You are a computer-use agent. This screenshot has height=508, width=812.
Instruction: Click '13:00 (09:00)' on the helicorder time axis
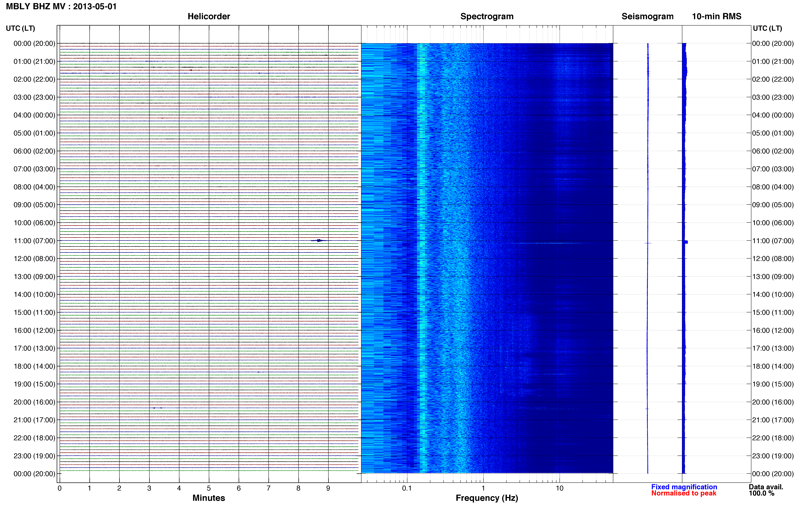point(34,277)
